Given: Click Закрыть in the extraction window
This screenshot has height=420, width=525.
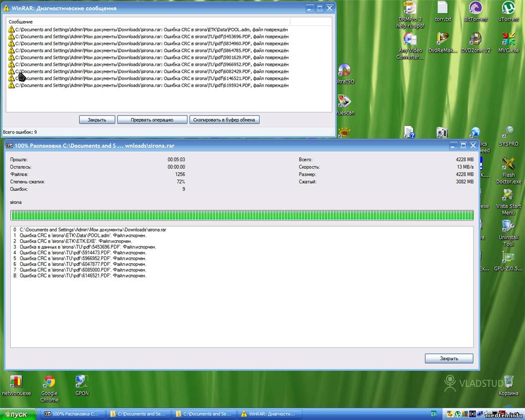Looking at the screenshot, I should [449, 359].
